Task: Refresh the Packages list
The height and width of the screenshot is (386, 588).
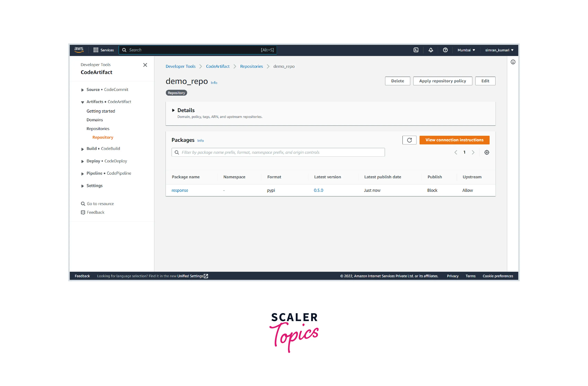Action: pos(409,140)
